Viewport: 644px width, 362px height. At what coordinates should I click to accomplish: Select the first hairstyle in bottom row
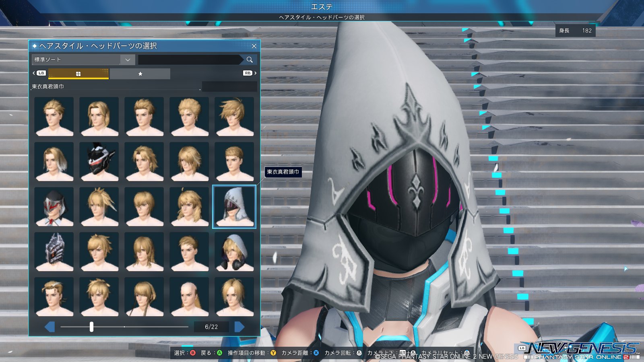(x=54, y=296)
